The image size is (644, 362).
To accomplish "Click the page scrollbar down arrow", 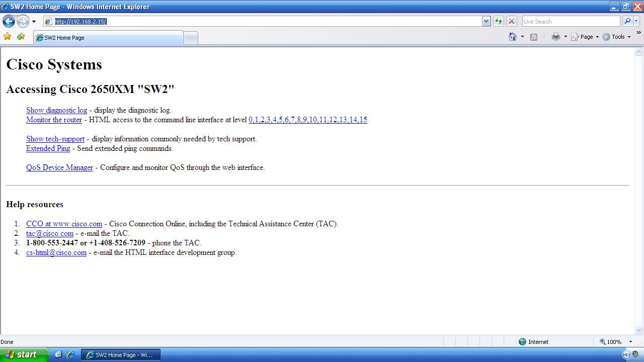I will tap(639, 330).
